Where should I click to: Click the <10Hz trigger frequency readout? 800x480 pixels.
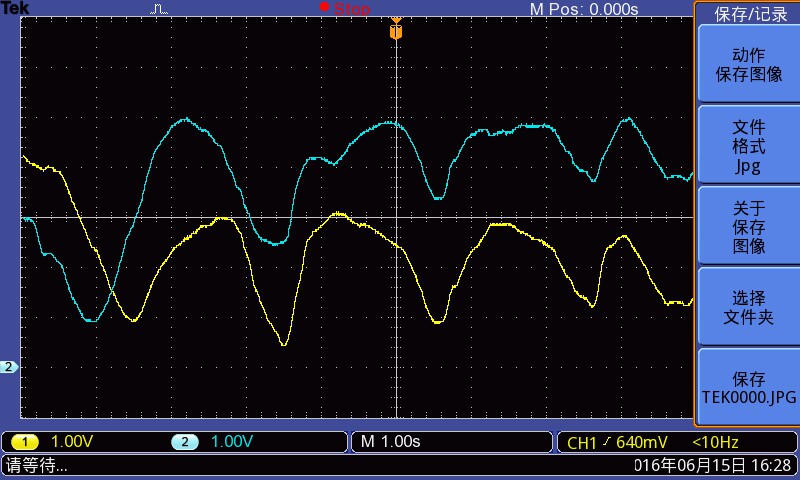pyautogui.click(x=715, y=442)
